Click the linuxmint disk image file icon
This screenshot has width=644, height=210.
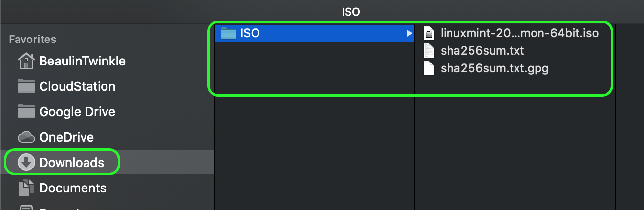(429, 33)
